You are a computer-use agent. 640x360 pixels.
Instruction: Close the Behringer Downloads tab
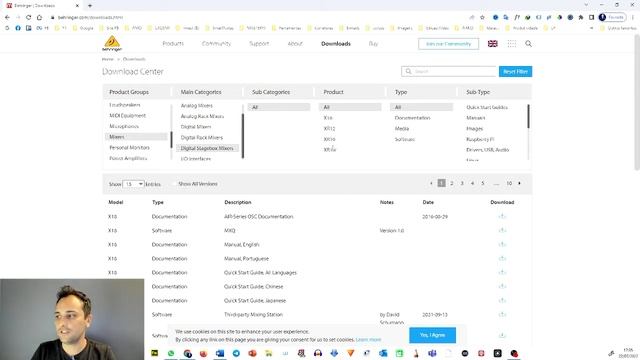(x=77, y=6)
